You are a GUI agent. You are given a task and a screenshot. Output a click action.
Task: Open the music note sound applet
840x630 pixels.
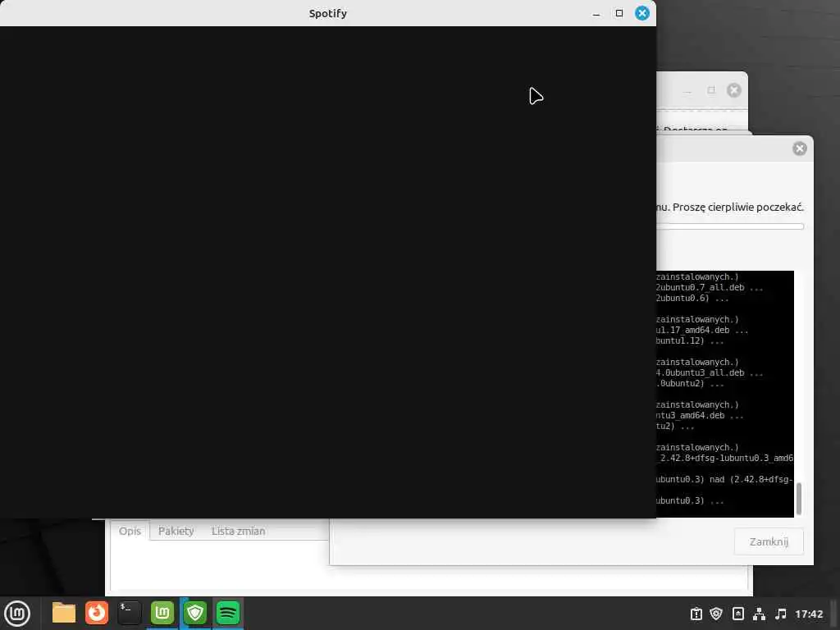(781, 614)
